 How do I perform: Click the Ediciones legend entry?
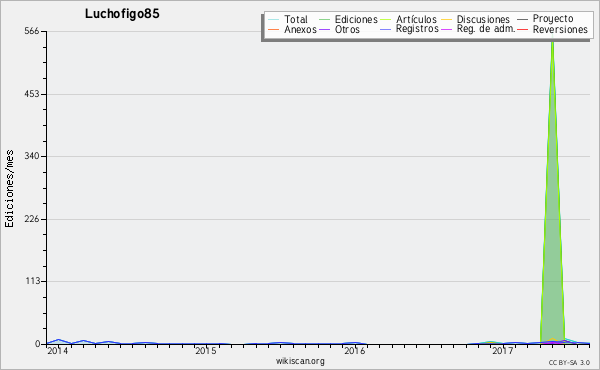click(x=348, y=19)
